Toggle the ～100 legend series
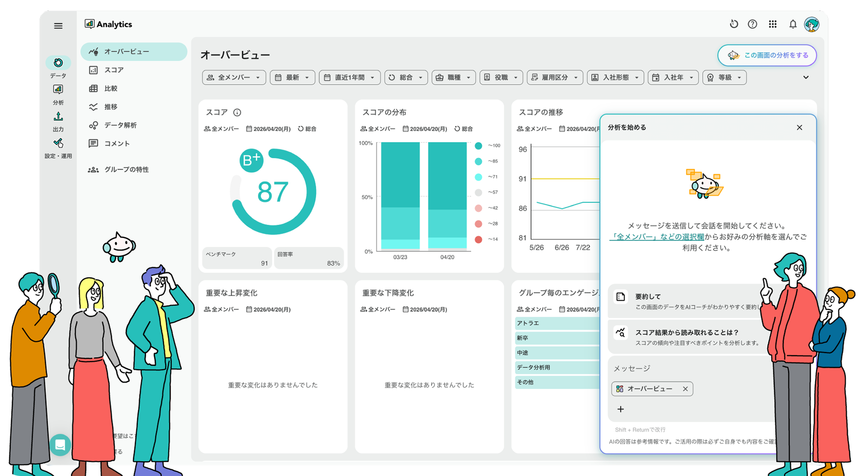This screenshot has width=868, height=476. tap(488, 145)
